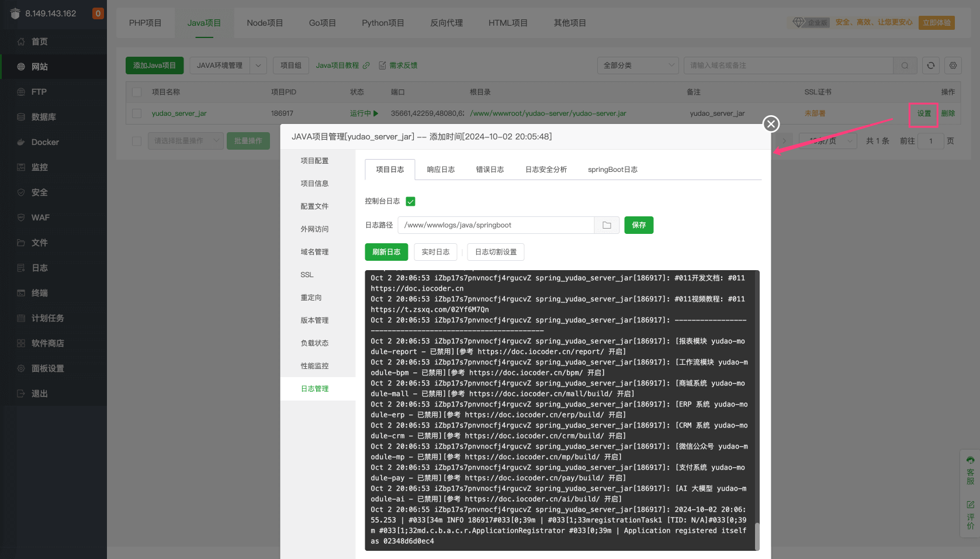Toggle the select-all checkbox in table header
This screenshot has width=980, height=559.
tap(137, 92)
